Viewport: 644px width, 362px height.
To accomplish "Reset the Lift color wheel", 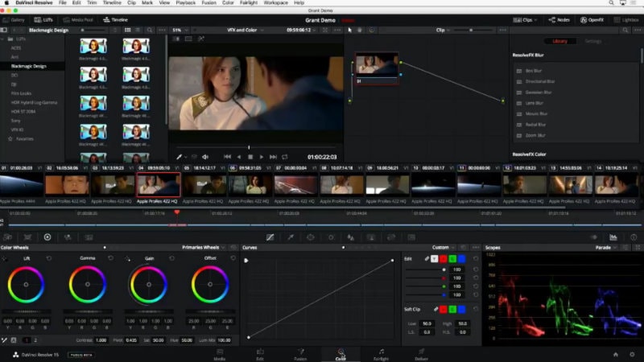I will click(x=50, y=258).
